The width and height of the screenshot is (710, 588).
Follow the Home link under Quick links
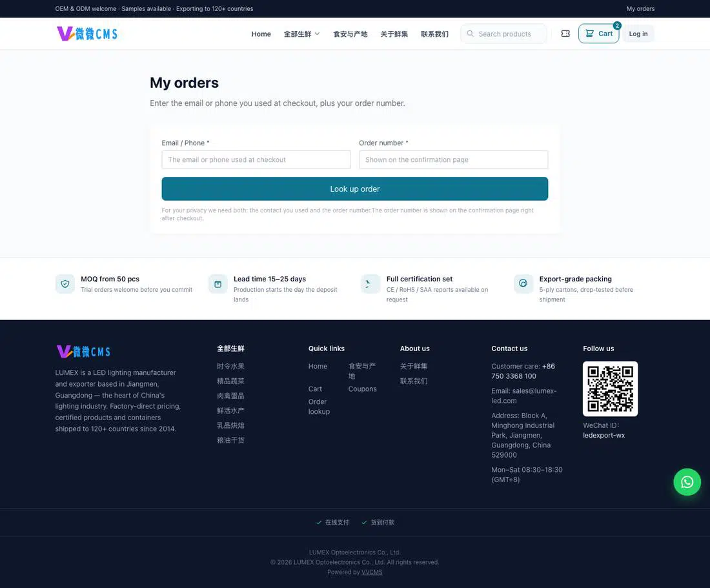(318, 366)
